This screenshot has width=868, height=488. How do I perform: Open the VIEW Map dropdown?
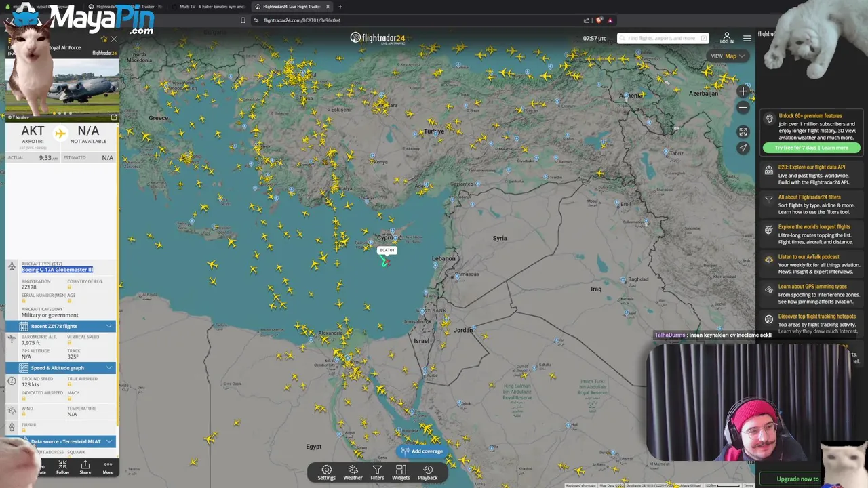point(728,56)
